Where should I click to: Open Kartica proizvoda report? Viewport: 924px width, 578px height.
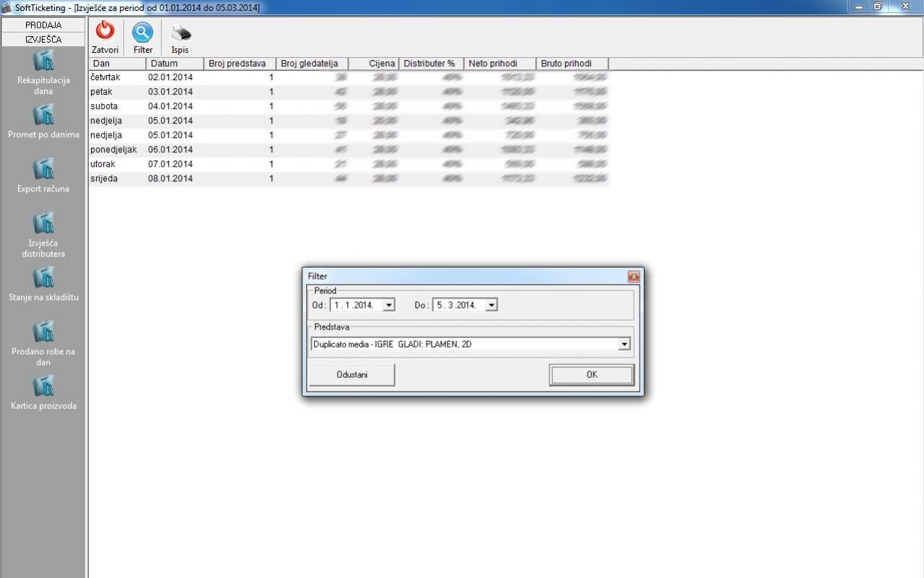coord(43,387)
